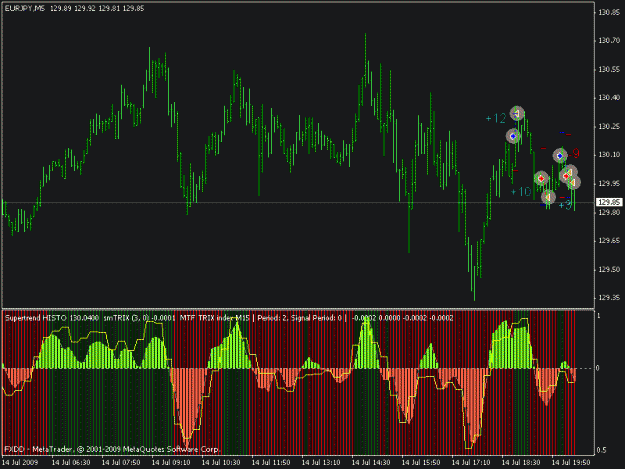
Task: Click the arrow marker between +10 and +3
Action: click(548, 197)
